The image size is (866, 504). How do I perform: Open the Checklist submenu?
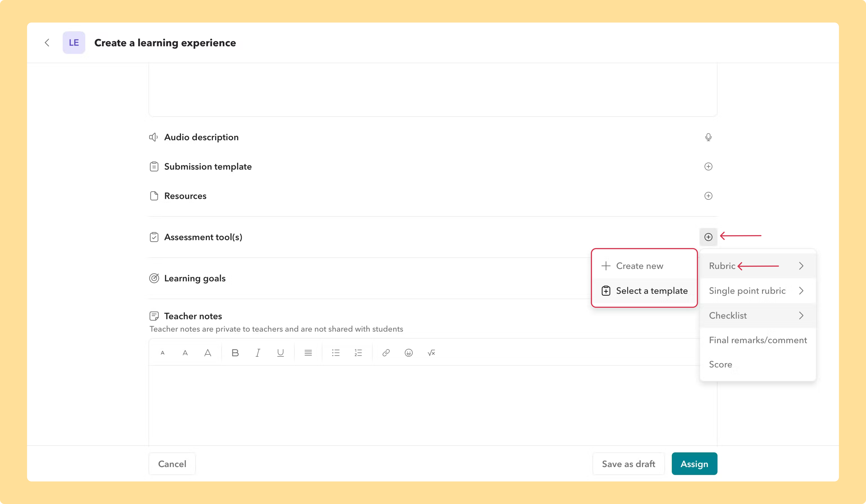pyautogui.click(x=758, y=315)
